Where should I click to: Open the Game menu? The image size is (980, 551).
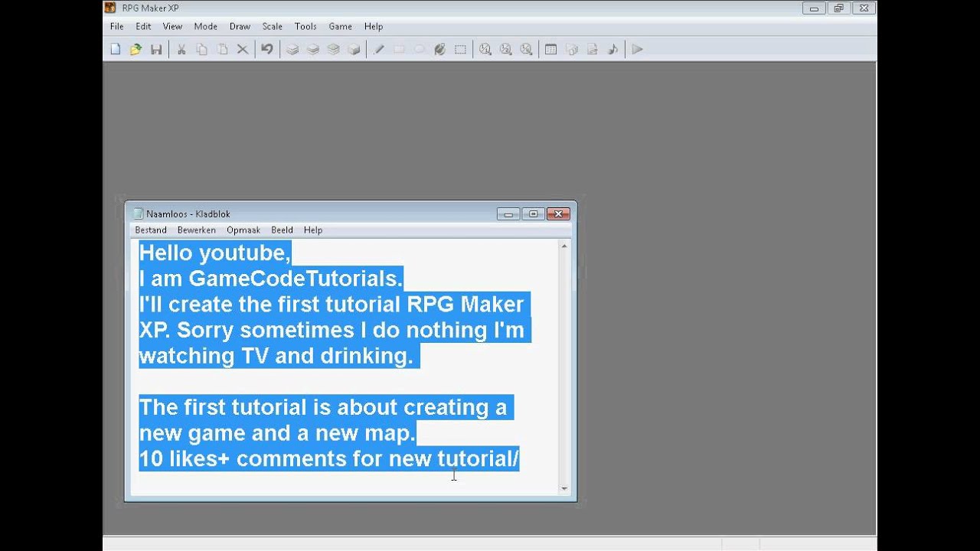pyautogui.click(x=340, y=26)
